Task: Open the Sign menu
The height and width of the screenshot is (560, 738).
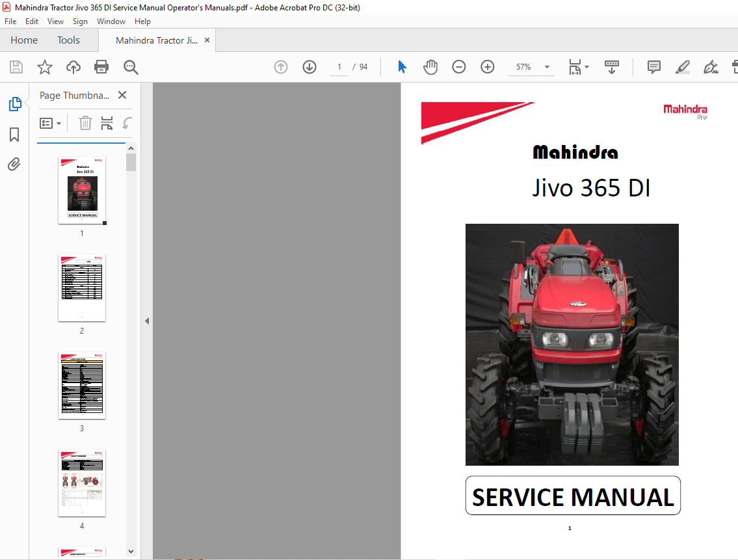Action: [80, 21]
